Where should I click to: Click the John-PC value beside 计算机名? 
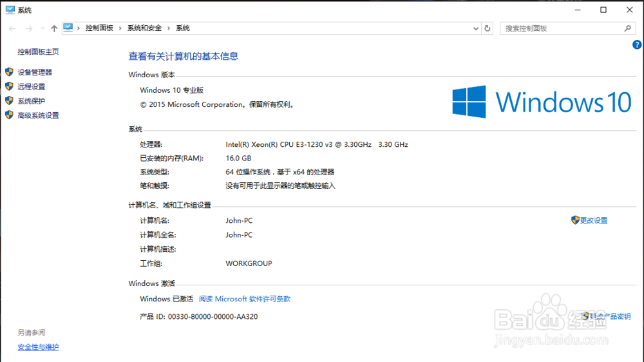239,221
